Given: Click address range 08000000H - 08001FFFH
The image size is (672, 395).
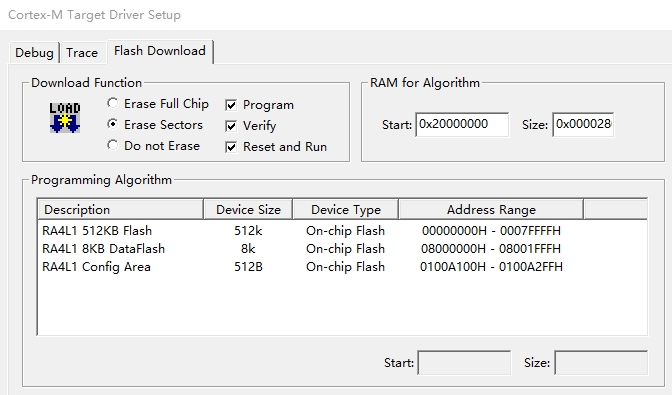Looking at the screenshot, I should click(x=491, y=248).
